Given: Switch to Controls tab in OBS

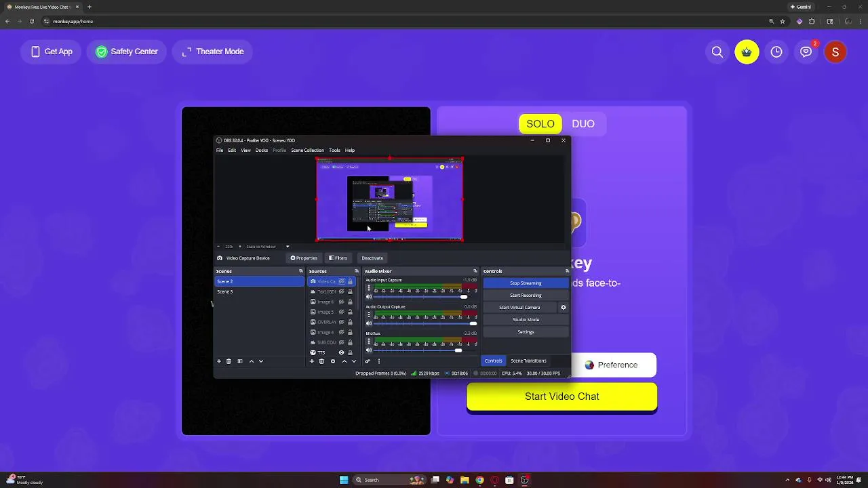Looking at the screenshot, I should (493, 361).
